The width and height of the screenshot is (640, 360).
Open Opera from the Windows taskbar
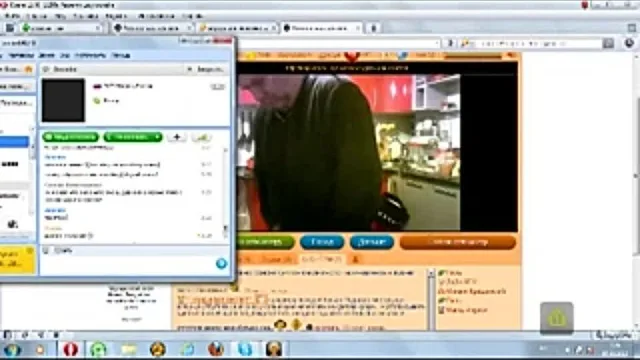70,349
